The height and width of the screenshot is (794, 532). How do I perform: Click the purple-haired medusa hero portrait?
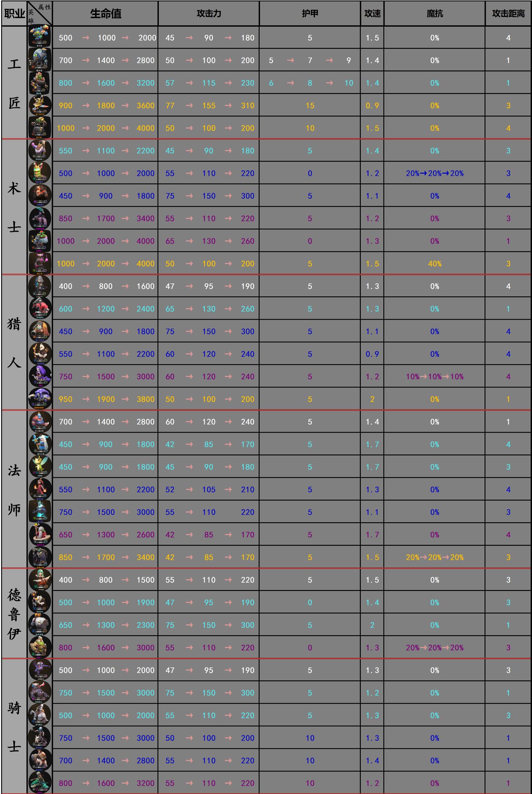40,376
